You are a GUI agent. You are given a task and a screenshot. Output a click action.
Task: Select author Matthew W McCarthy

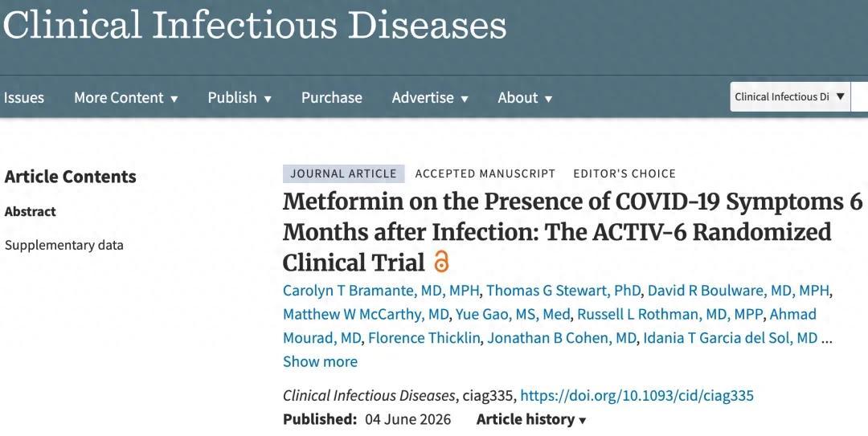coord(366,314)
